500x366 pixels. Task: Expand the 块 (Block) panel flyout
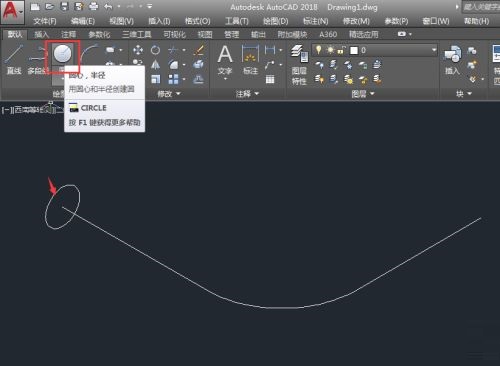pos(464,94)
